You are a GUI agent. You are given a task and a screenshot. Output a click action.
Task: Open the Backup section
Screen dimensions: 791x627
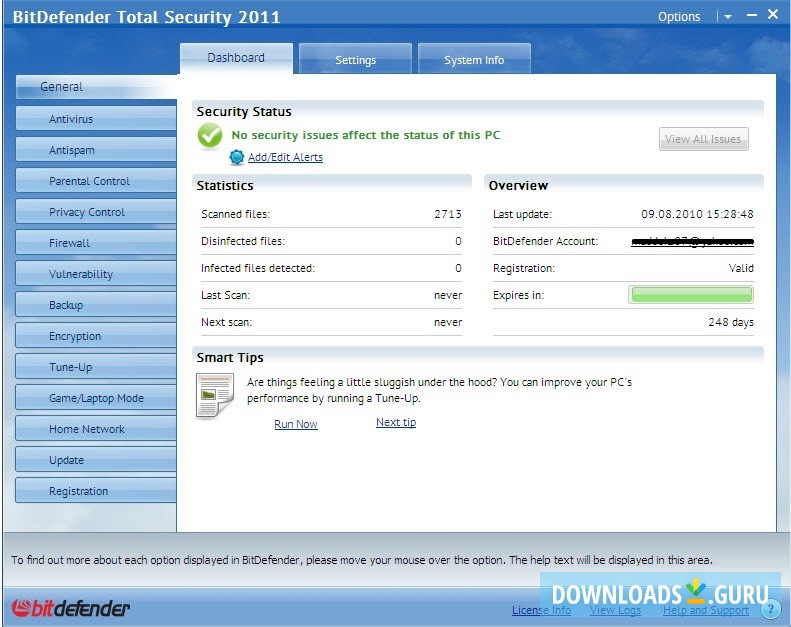(96, 305)
